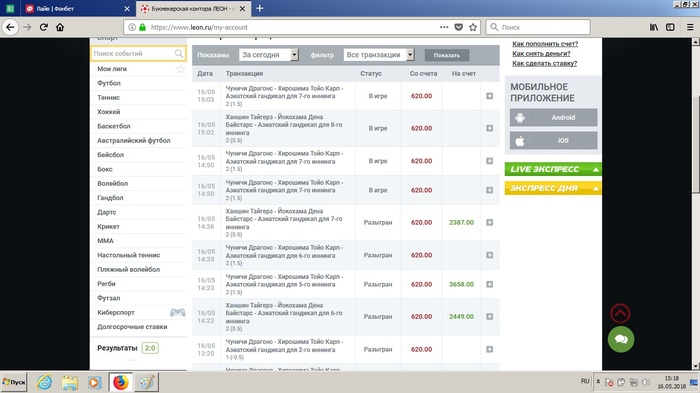The width and height of the screenshot is (700, 393).
Task: Go back using the browser back arrow
Action: click(10, 27)
